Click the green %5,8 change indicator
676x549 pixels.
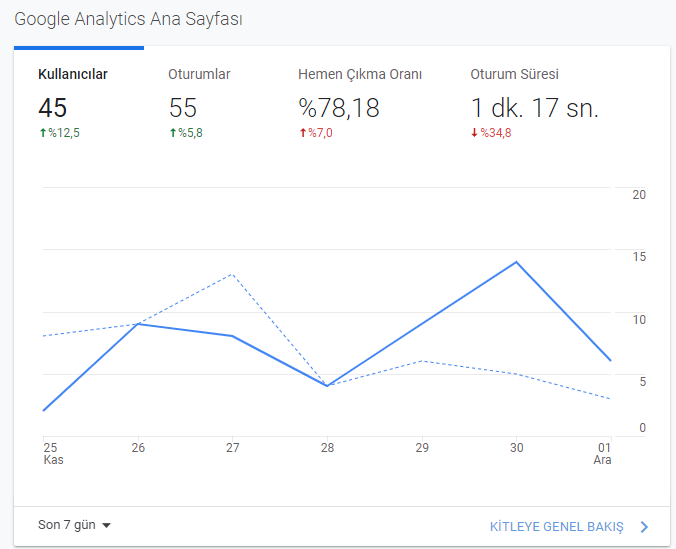click(x=186, y=133)
